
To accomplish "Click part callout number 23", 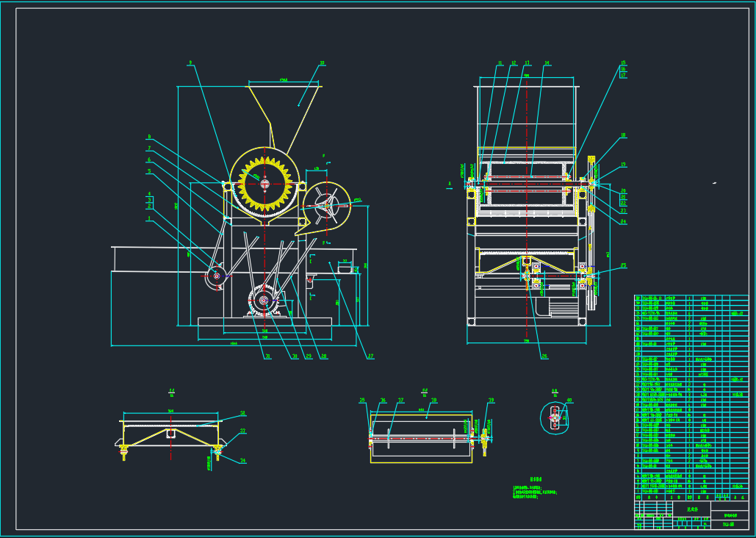I will tap(624, 210).
